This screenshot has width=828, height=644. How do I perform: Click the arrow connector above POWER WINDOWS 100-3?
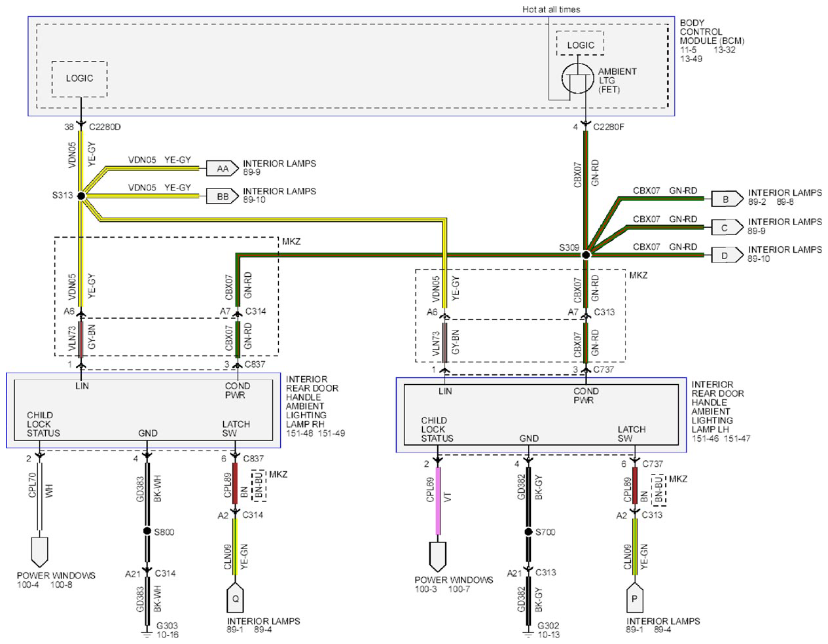(438, 556)
